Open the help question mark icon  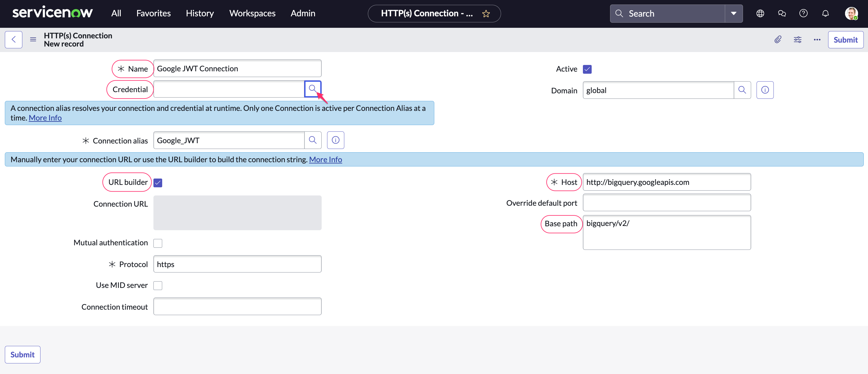(x=803, y=14)
